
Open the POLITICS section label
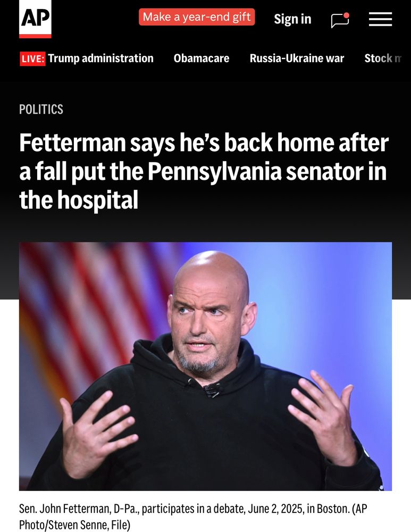click(41, 109)
